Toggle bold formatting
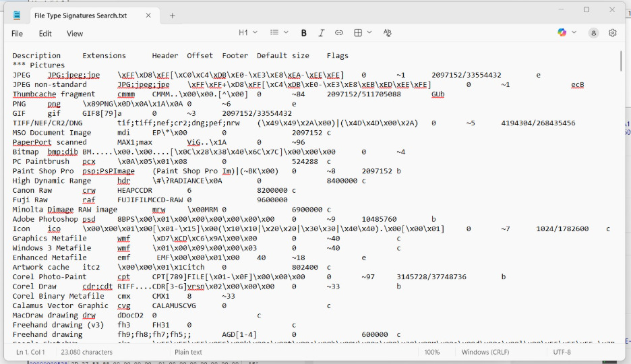 304,33
